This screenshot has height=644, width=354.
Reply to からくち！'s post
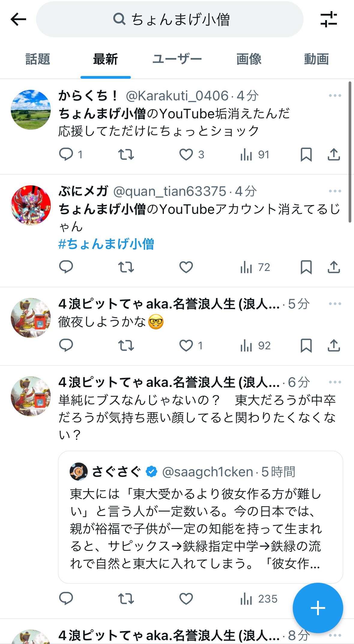66,154
